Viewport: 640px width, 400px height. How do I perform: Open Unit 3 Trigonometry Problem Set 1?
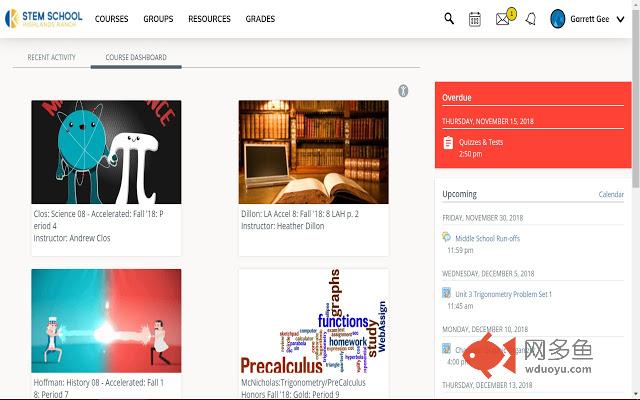tap(503, 294)
